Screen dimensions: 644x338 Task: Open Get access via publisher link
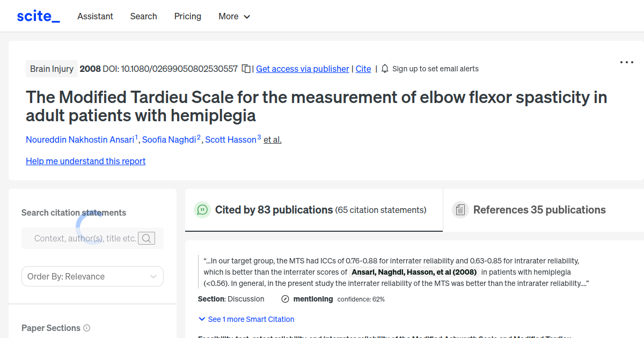tap(302, 69)
